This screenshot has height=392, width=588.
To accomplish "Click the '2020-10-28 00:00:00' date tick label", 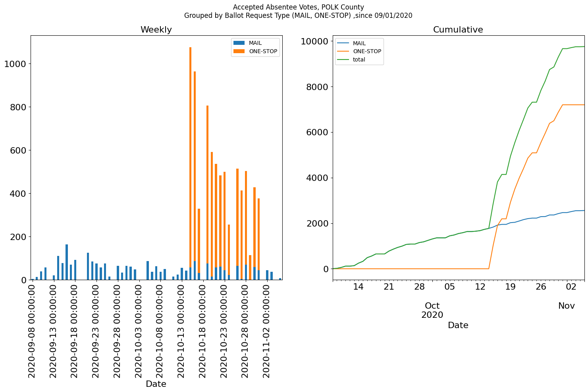I will click(246, 331).
